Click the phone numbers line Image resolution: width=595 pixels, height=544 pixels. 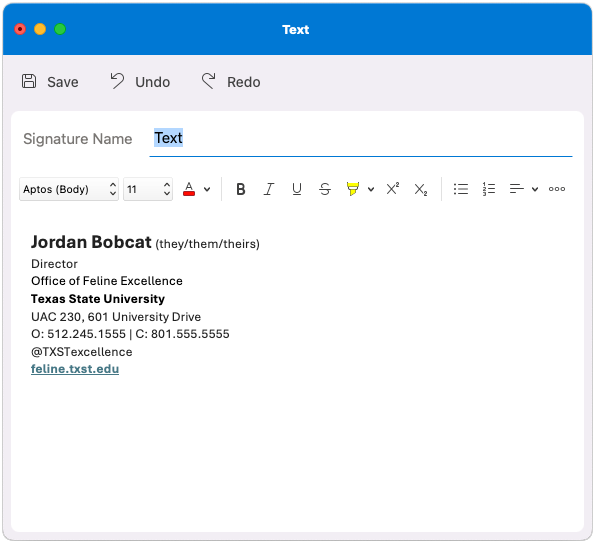[x=130, y=334]
